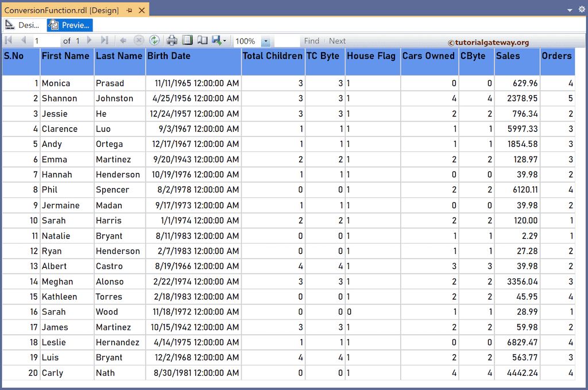
Task: Select last name cell Spencer
Action: [119, 190]
